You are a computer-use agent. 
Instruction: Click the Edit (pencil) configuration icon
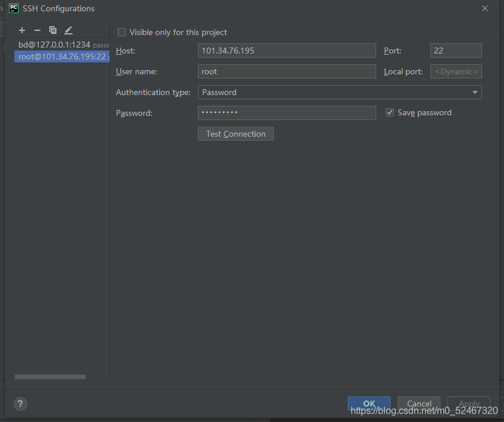click(68, 30)
